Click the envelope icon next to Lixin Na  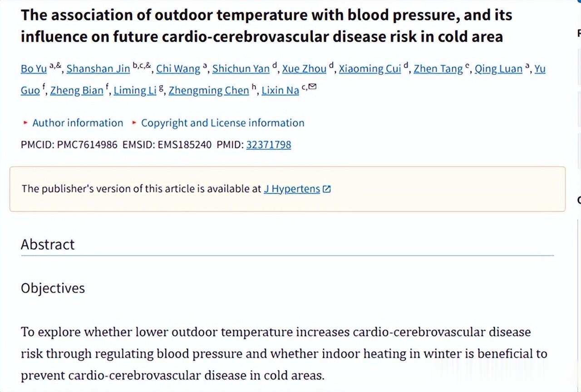(x=312, y=87)
